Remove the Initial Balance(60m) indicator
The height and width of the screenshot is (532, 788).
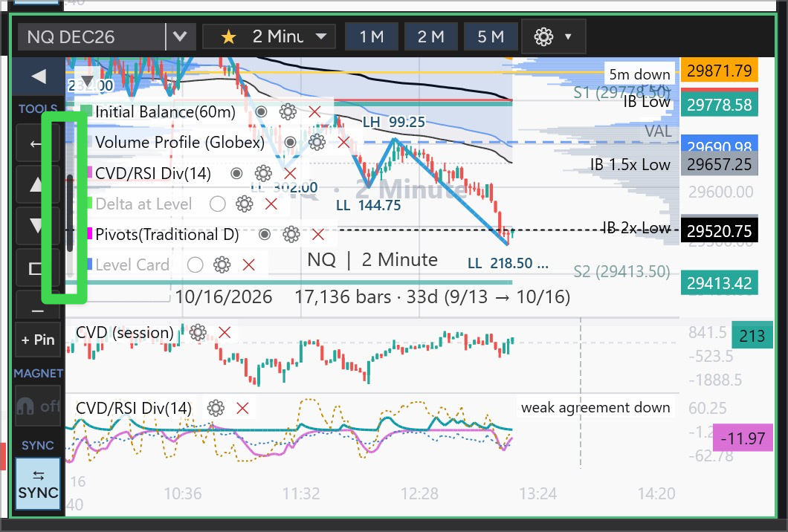pyautogui.click(x=314, y=111)
